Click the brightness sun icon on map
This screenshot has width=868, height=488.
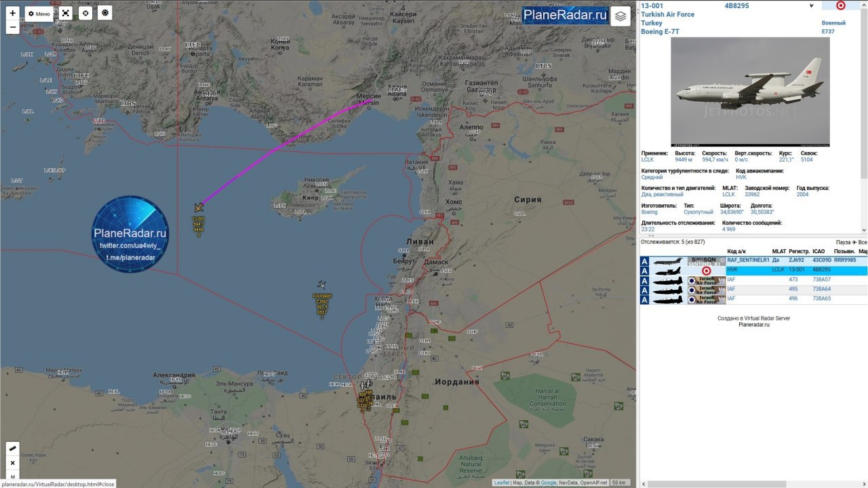tap(105, 13)
